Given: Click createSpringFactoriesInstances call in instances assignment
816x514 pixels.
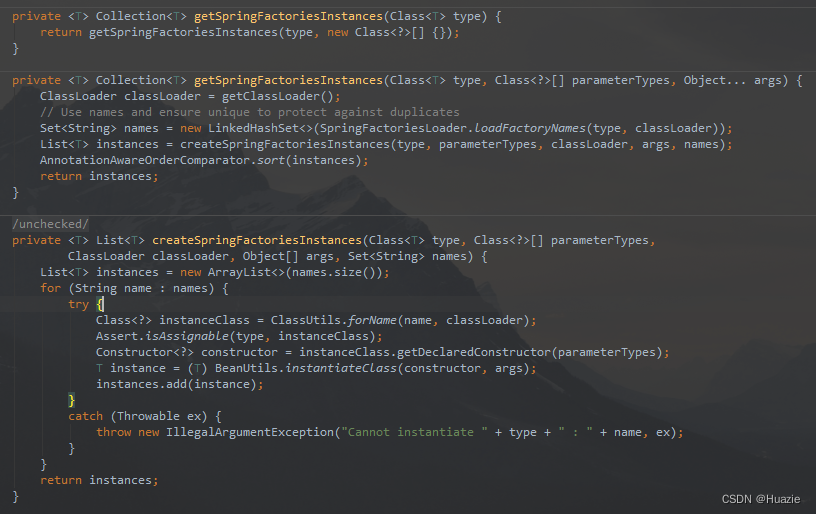Looking at the screenshot, I should point(285,144).
